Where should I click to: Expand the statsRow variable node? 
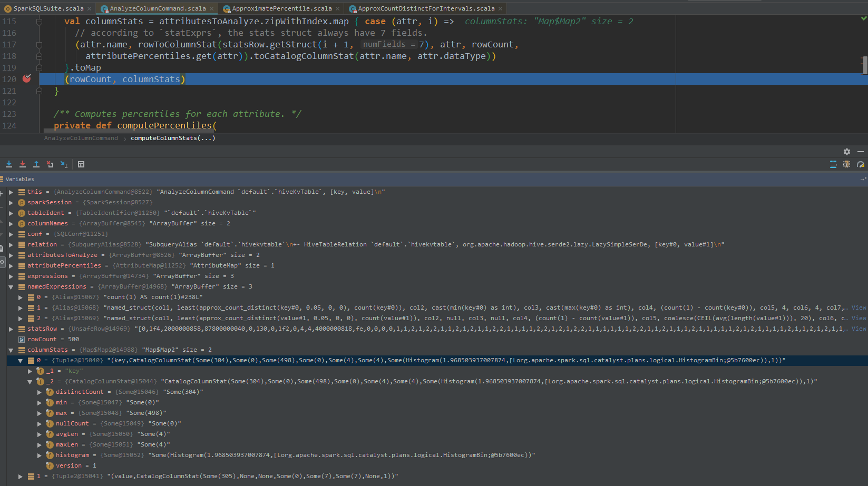[11, 329]
